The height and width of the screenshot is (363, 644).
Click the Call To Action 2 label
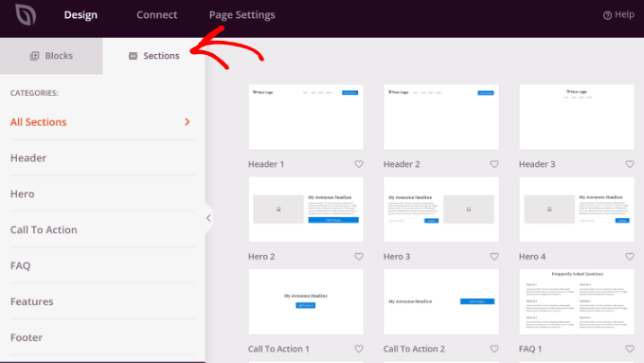coord(414,349)
